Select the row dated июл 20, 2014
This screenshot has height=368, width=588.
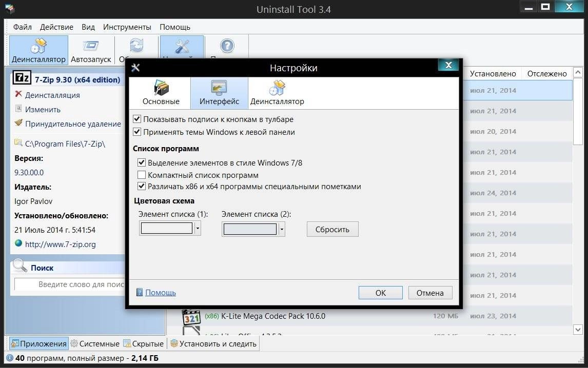tap(518, 132)
